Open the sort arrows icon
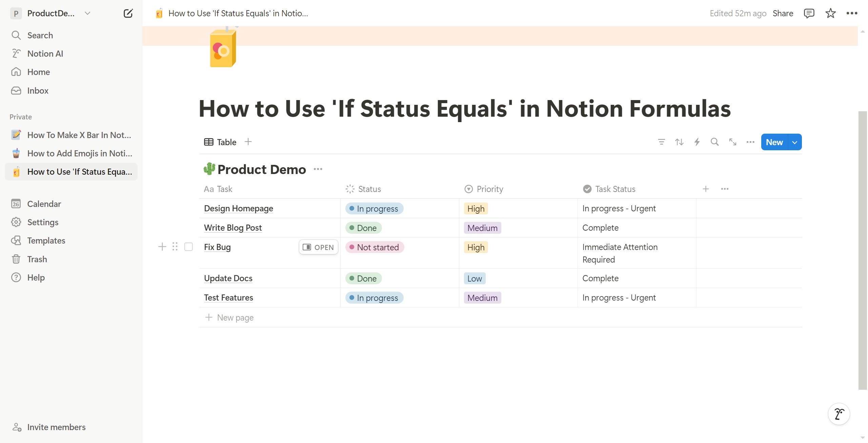868x443 pixels. [679, 142]
